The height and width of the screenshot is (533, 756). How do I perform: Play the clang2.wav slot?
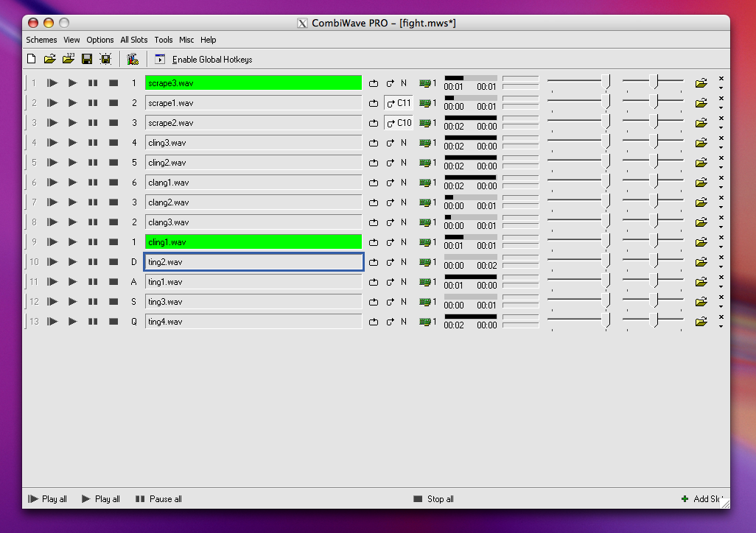click(71, 202)
